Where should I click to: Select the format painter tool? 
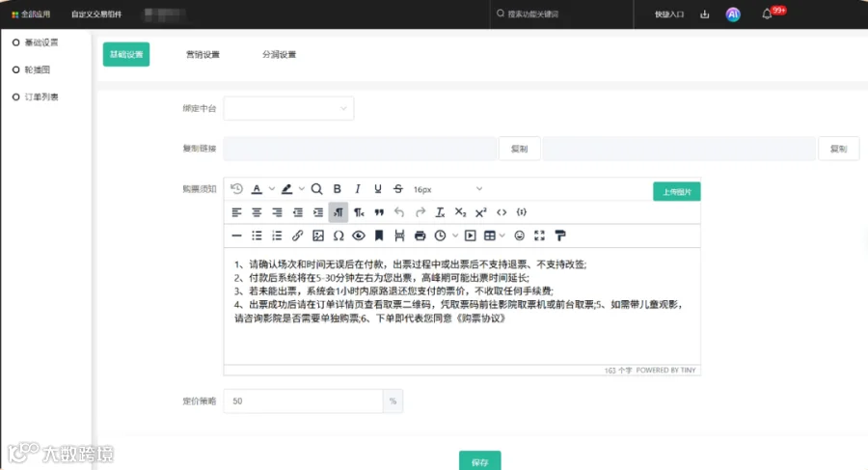tap(560, 235)
